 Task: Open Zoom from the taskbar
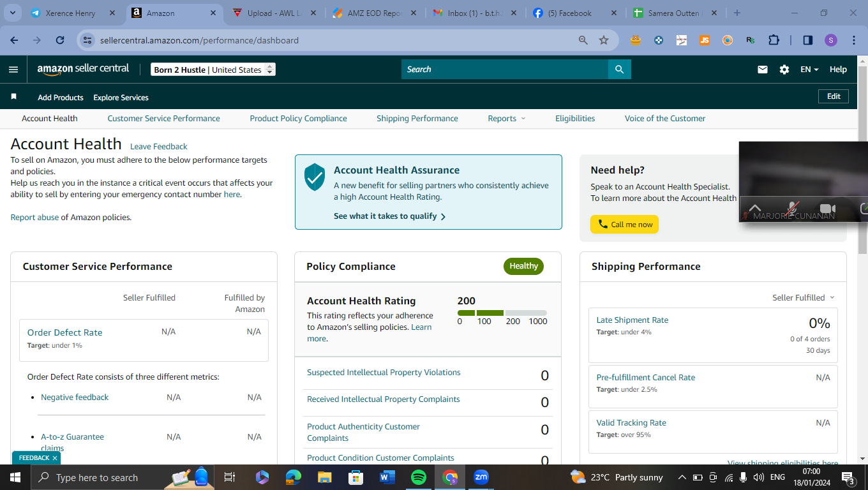coord(481,477)
